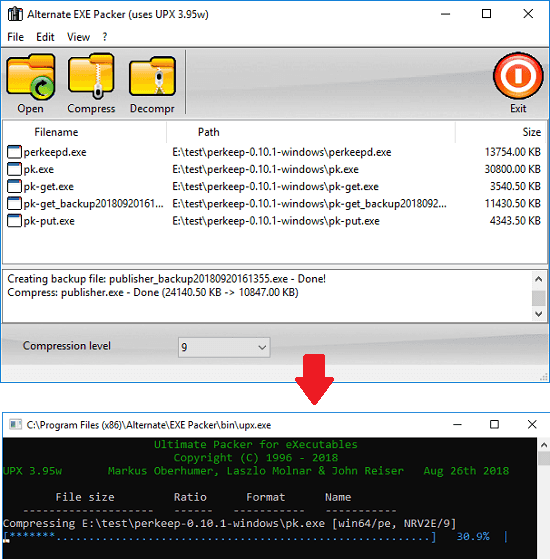Click the upx.exe console window title icon
Viewport: 550px width, 560px height.
click(x=15, y=425)
